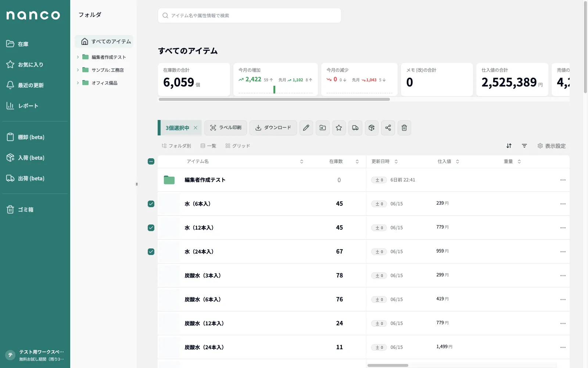Click the page vertical scrollbar
The height and width of the screenshot is (368, 588).
click(585, 47)
